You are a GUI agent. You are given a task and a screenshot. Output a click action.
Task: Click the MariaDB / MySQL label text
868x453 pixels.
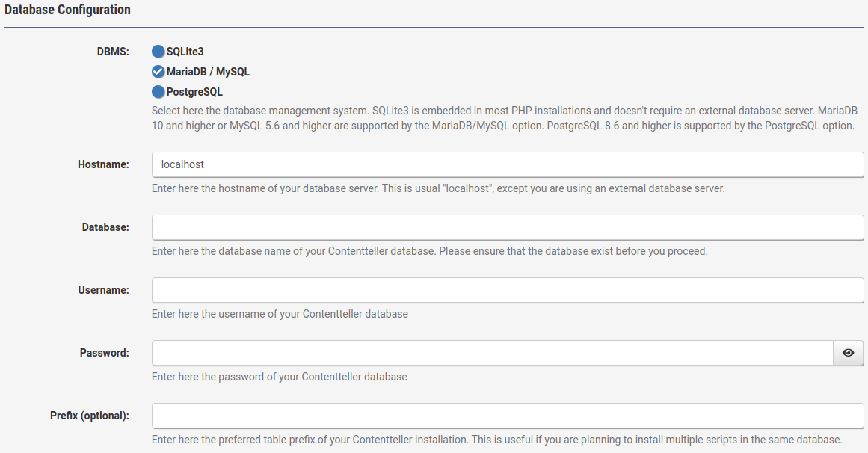(208, 72)
